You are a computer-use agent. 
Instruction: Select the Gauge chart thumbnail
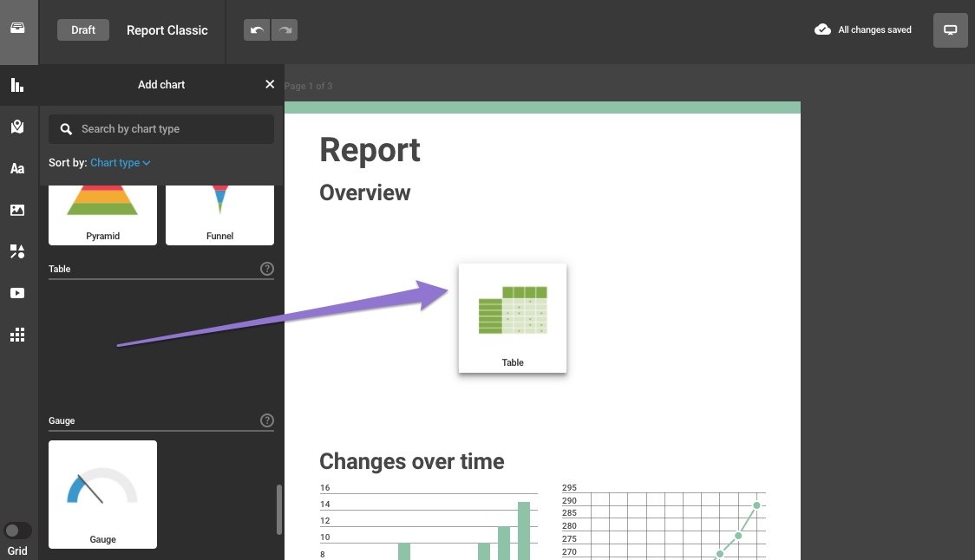click(x=102, y=494)
